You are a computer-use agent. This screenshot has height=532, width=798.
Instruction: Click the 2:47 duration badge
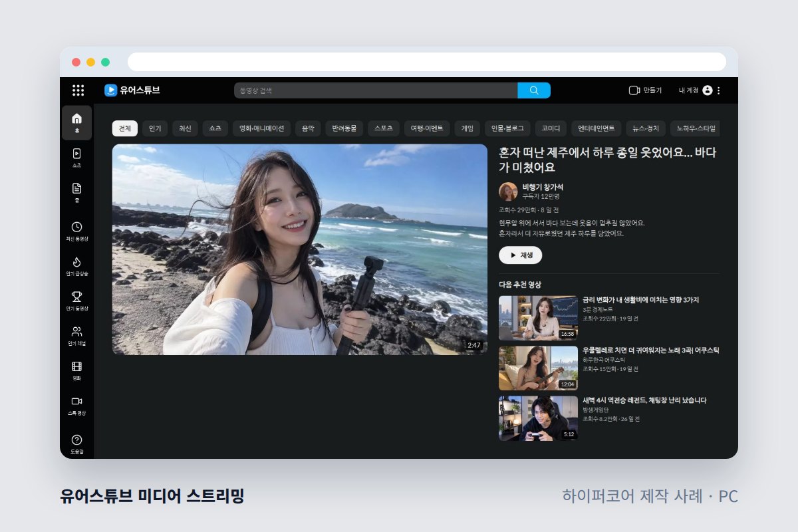click(473, 345)
